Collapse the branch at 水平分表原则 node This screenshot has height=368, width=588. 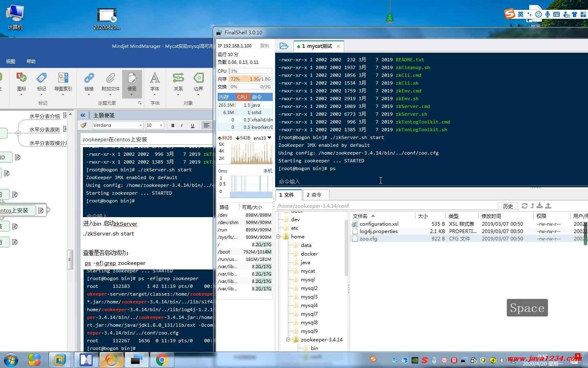point(18,133)
